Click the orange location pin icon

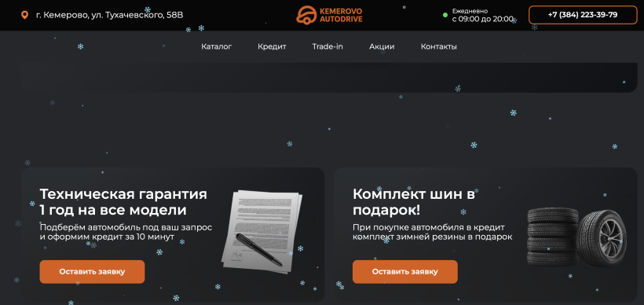tap(24, 15)
